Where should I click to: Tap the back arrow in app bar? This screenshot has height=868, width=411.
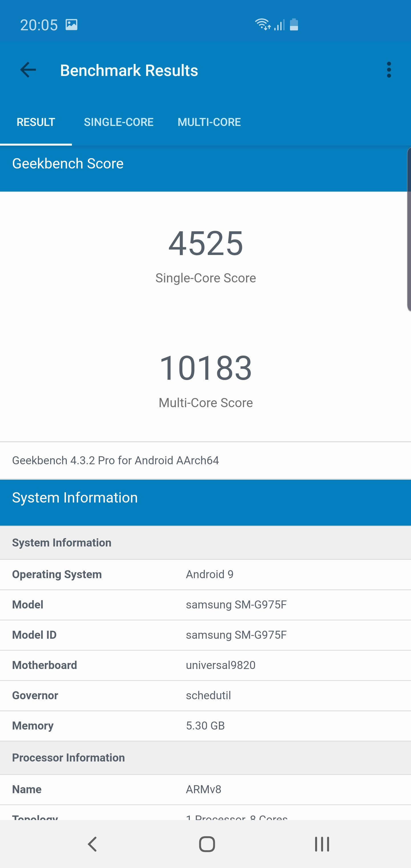click(28, 70)
